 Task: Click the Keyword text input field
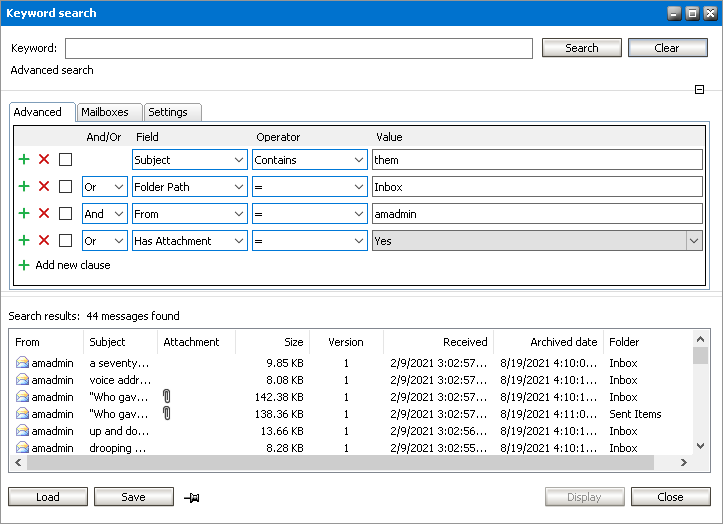(x=298, y=48)
